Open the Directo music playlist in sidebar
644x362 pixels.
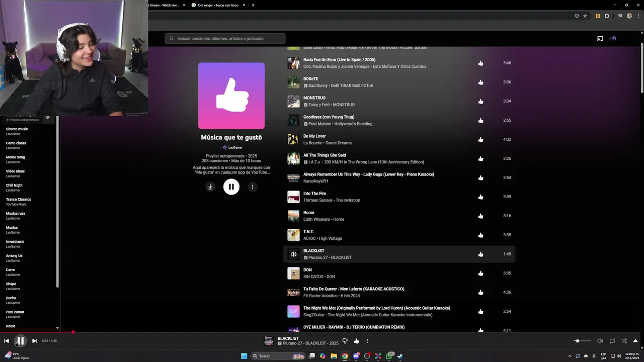click(x=17, y=129)
